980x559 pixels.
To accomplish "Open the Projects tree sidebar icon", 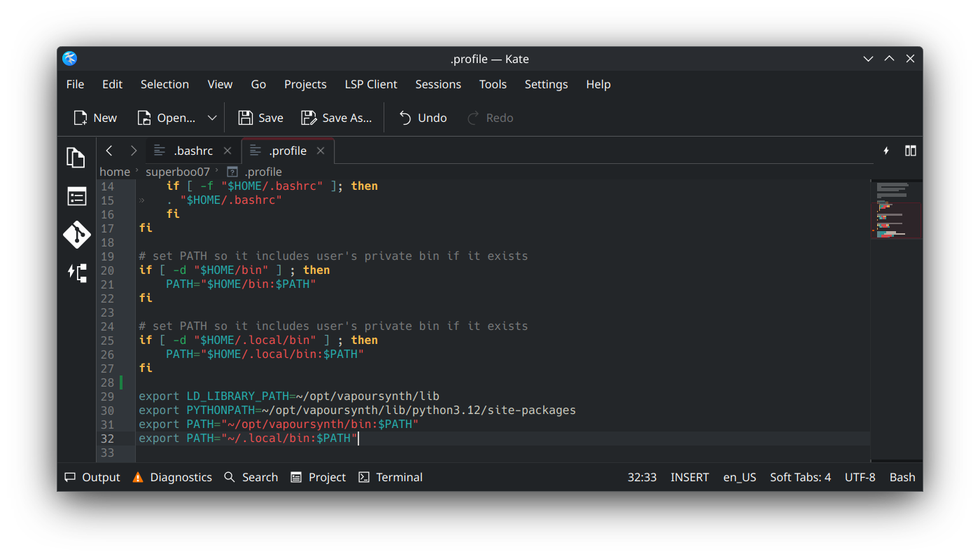I will coord(76,272).
